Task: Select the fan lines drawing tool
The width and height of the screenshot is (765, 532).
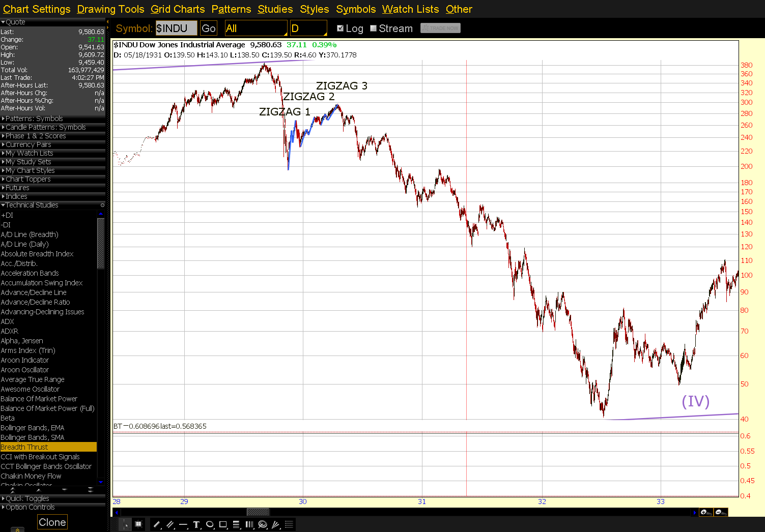Action: [276, 524]
